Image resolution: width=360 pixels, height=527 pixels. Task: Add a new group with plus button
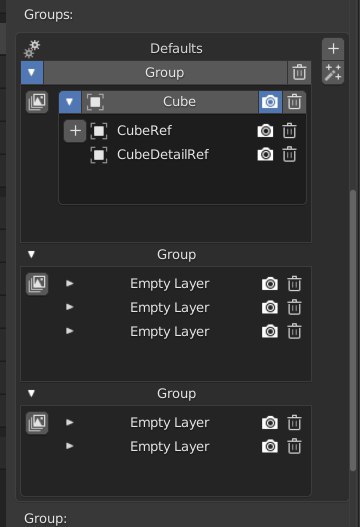point(333,49)
